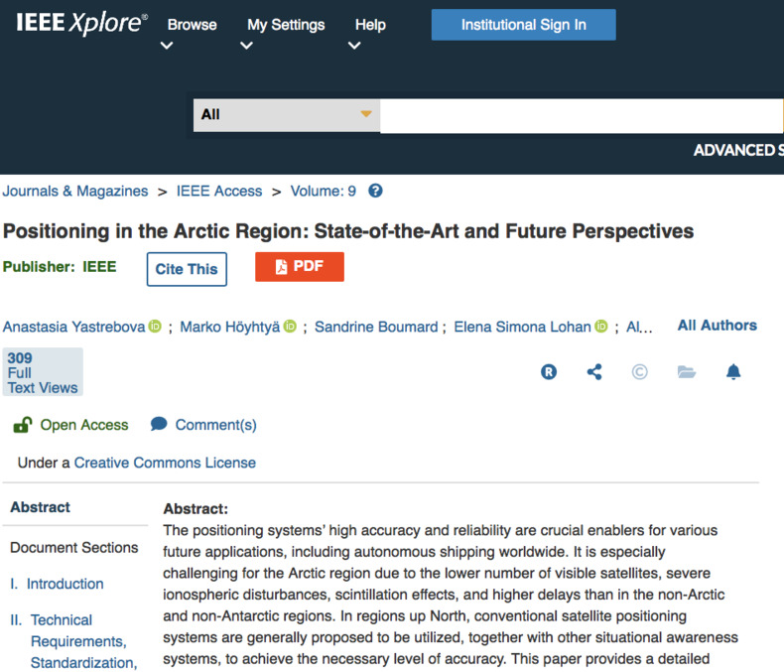
Task: Select the Abstract tab in sidebar
Action: coord(41,507)
